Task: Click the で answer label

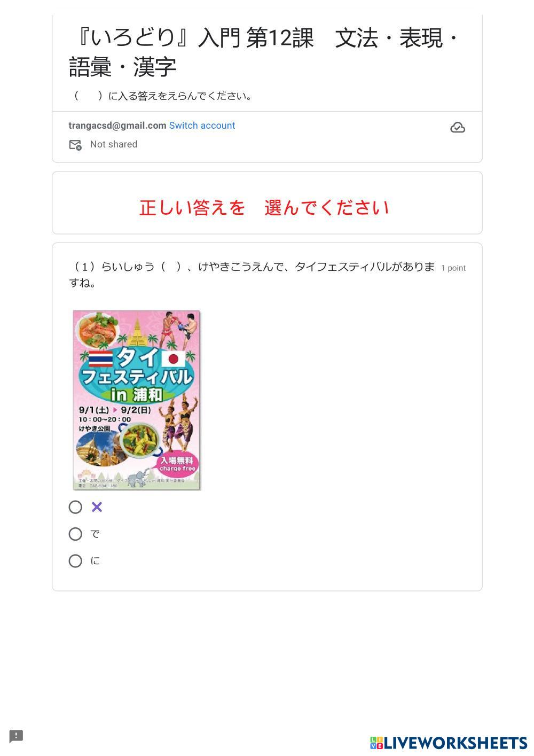Action: pos(95,534)
